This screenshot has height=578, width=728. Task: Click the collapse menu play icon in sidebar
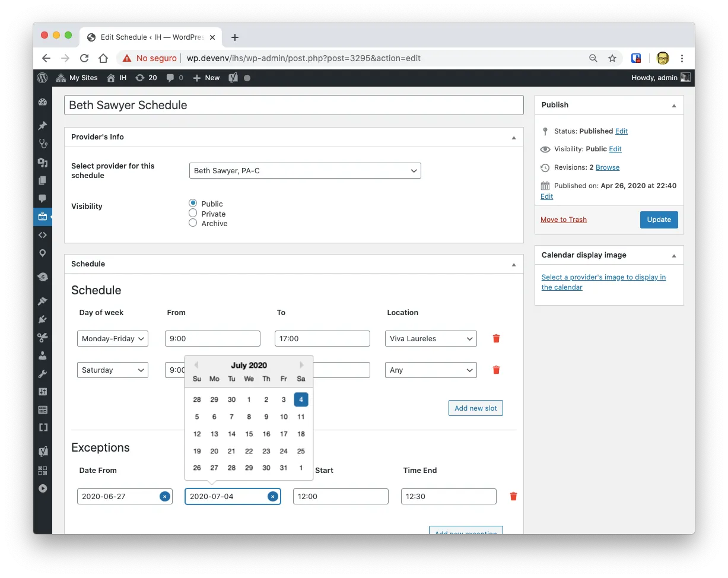point(42,488)
